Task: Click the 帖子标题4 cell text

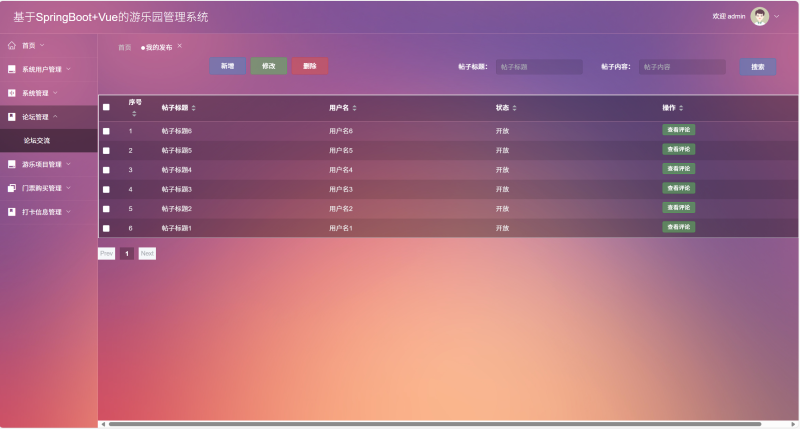Action: [x=177, y=170]
